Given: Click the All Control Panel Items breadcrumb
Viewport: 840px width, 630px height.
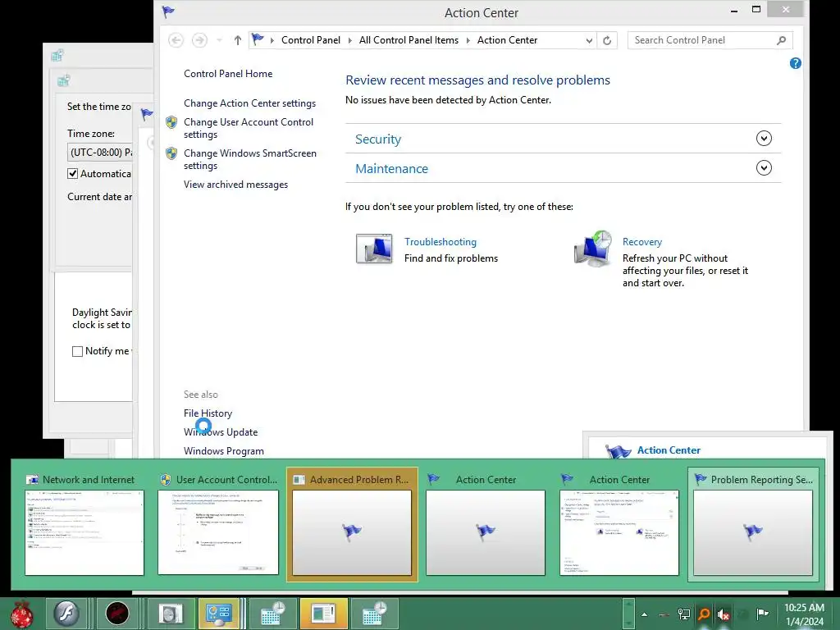Looking at the screenshot, I should coord(409,40).
